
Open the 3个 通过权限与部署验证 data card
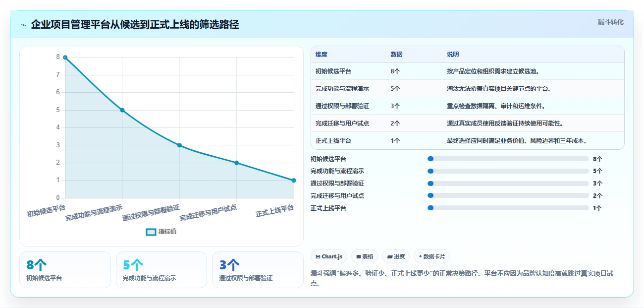[258, 270]
